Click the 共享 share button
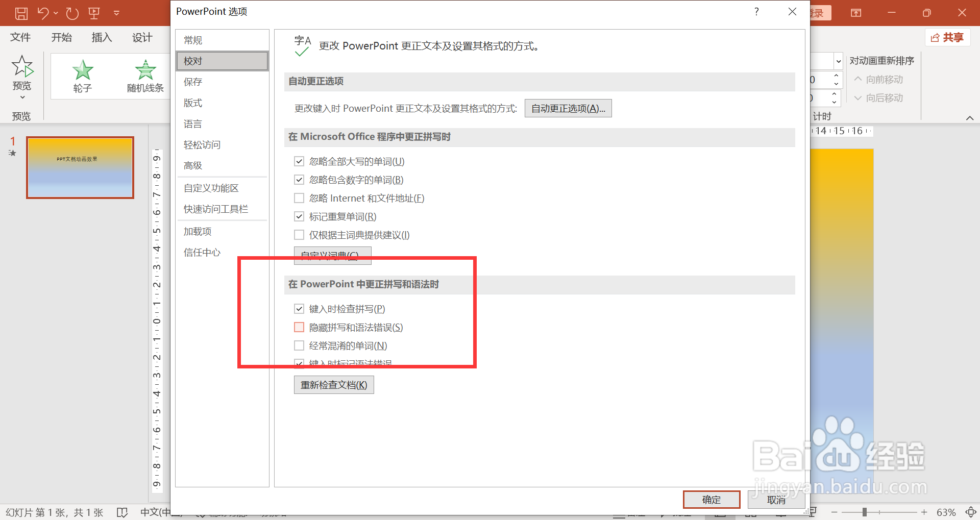 coord(947,37)
